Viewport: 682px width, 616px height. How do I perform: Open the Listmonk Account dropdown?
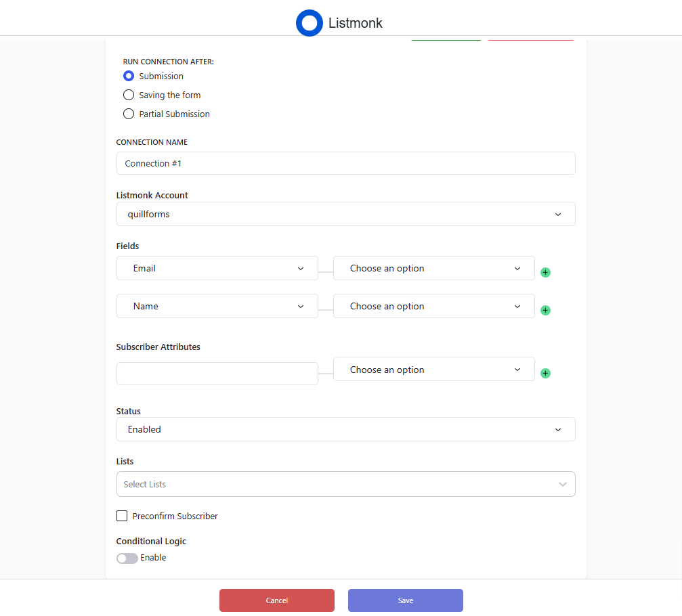coord(346,214)
